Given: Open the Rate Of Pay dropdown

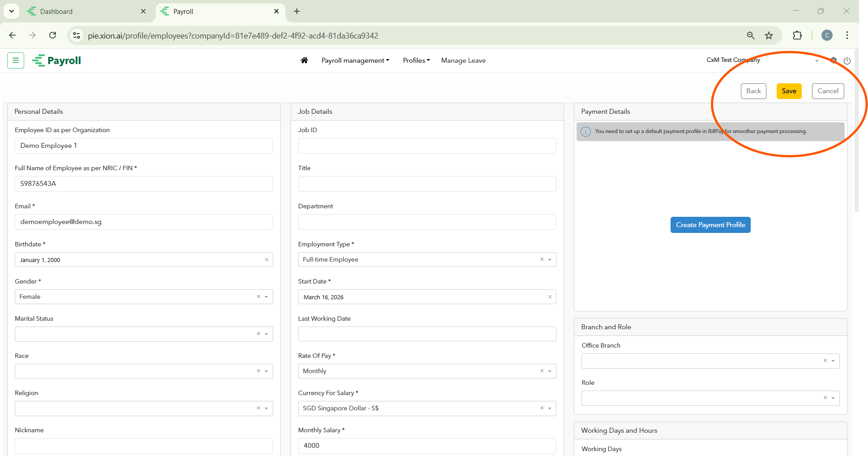Looking at the screenshot, I should pyautogui.click(x=550, y=371).
